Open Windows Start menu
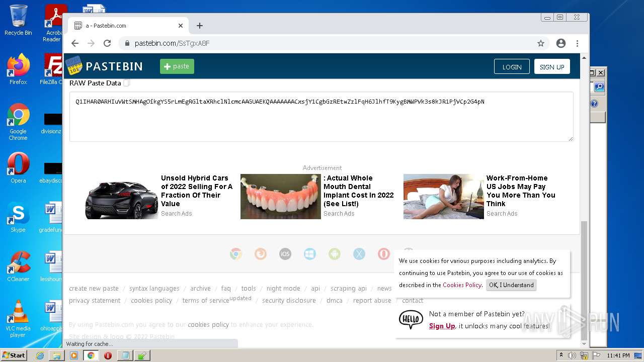 (14, 355)
